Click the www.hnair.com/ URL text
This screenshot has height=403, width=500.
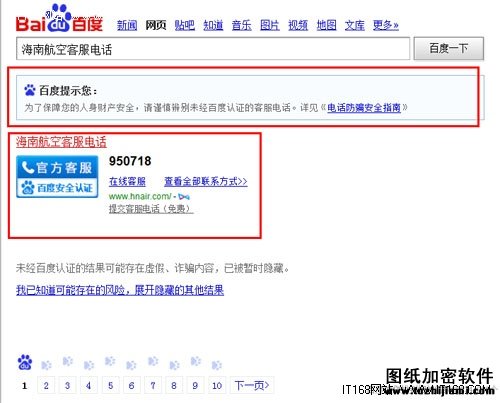(x=140, y=196)
